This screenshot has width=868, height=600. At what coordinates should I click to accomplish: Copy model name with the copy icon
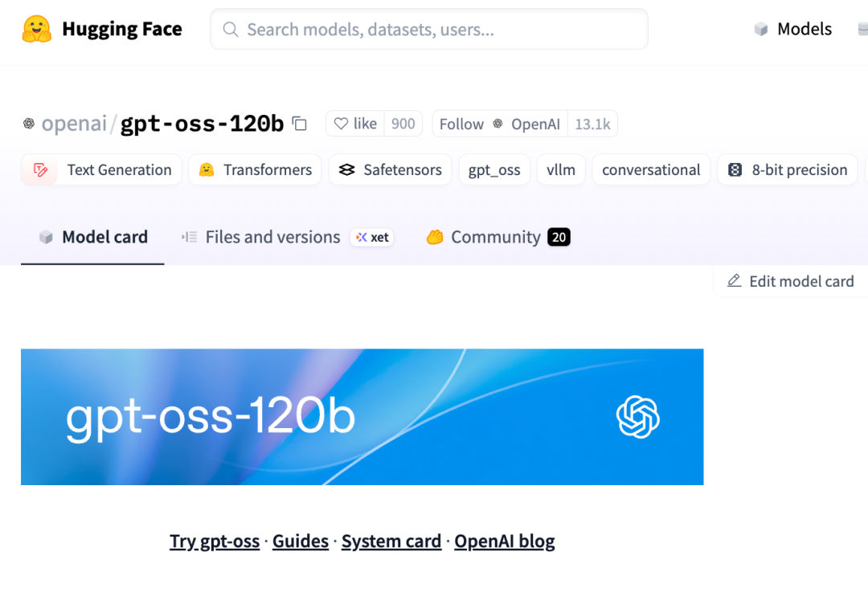300,124
